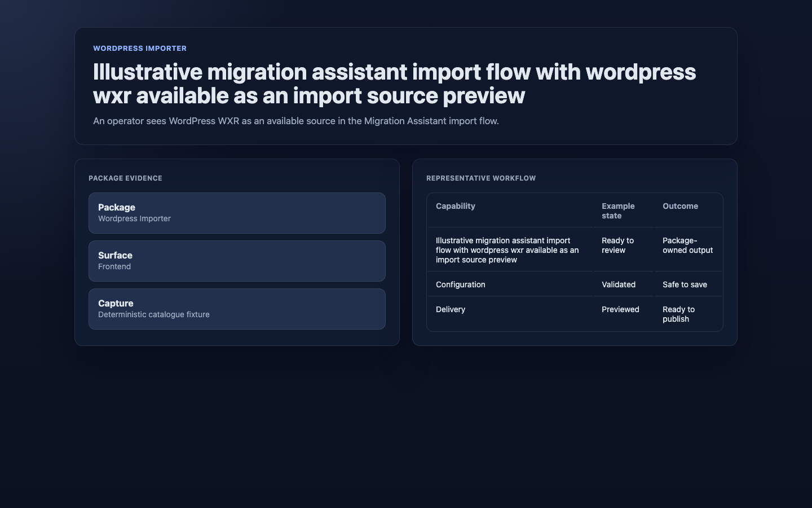Select the Illustrative migration assistant capability cell

[510, 250]
